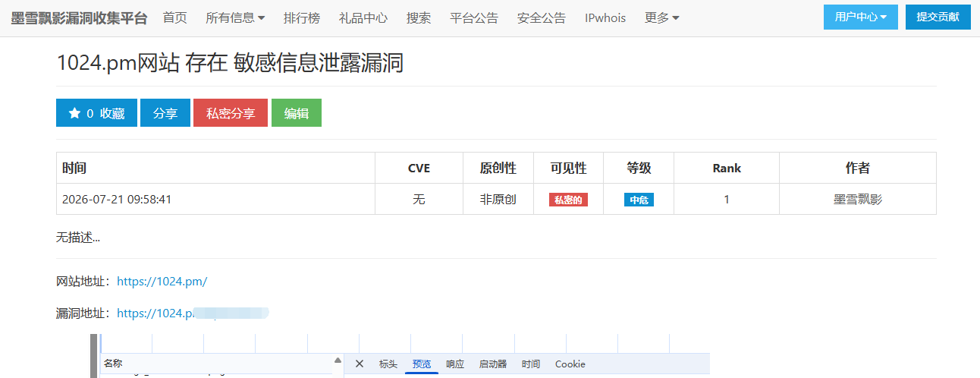Click the Rank value 1 cell
Viewport: 980px width, 378px height.
(x=727, y=200)
